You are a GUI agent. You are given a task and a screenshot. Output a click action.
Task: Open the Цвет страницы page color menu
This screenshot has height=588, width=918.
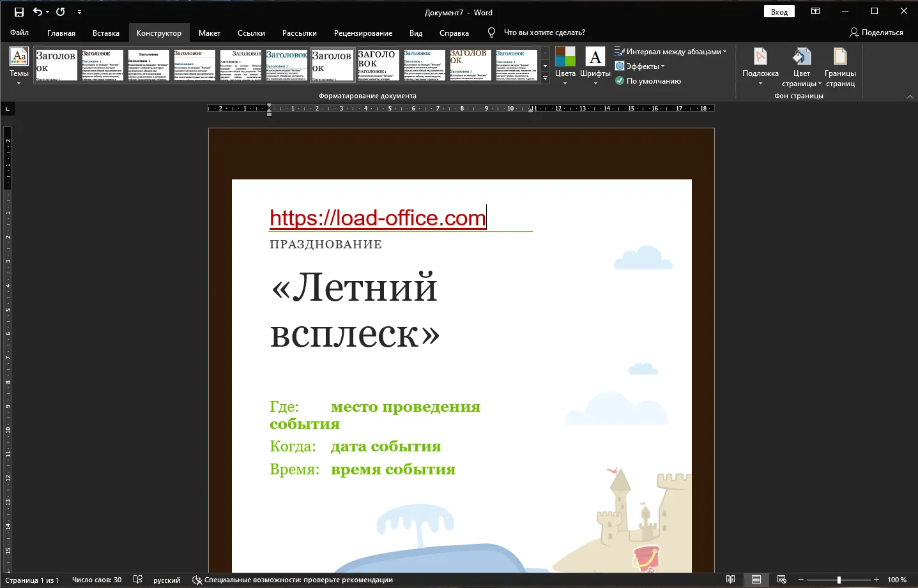801,66
